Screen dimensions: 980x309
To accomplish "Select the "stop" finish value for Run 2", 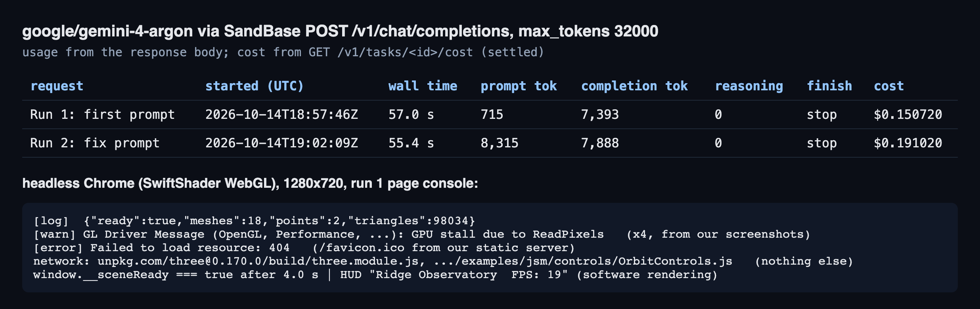I will point(822,143).
